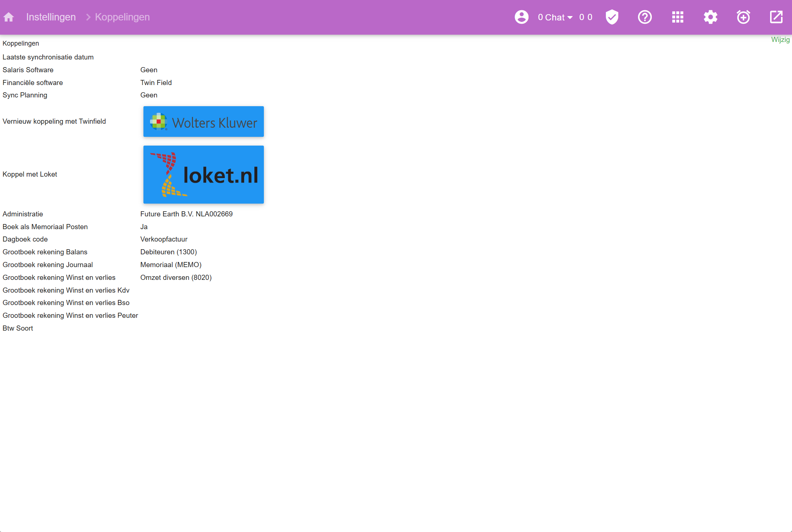Open the settings gear icon
This screenshot has height=532, width=792.
tap(711, 17)
